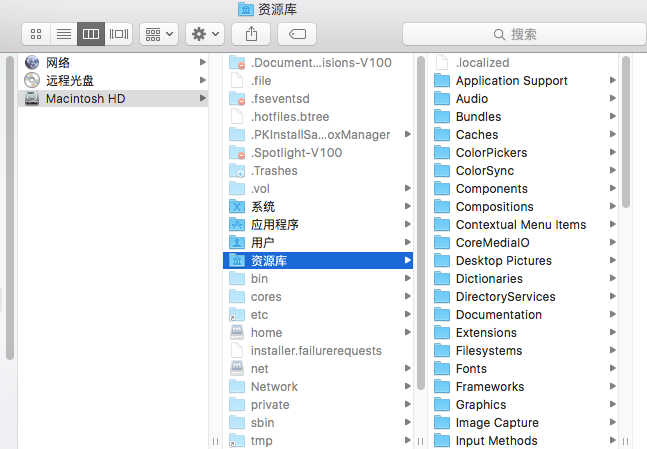Select the ColorSync folder name
Viewport: 647px width, 449px height.
pyautogui.click(x=485, y=170)
